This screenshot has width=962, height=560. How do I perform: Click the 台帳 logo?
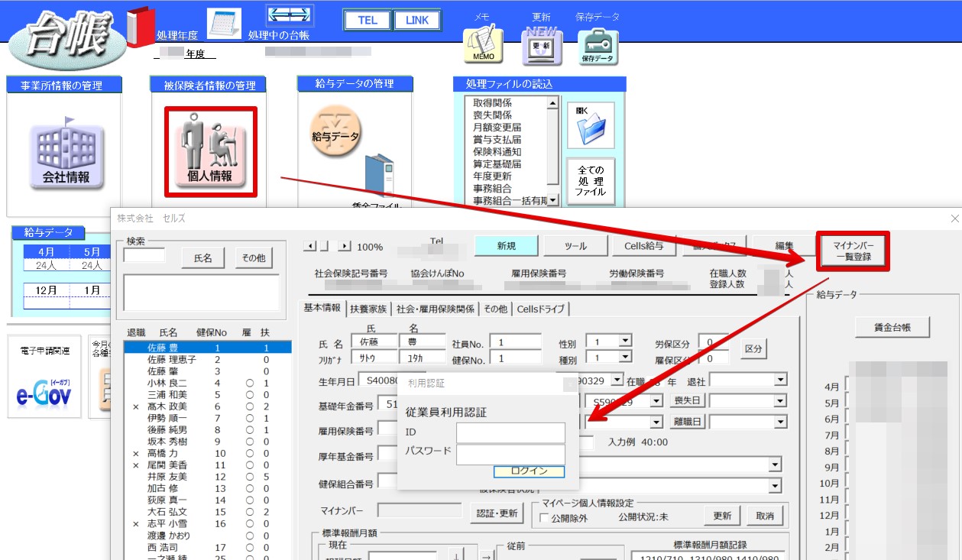pyautogui.click(x=69, y=40)
